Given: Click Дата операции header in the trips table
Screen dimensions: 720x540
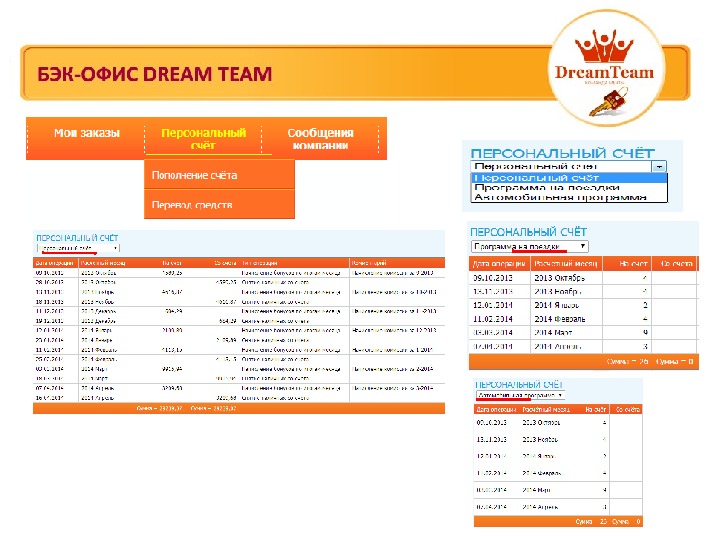Looking at the screenshot, I should tap(499, 264).
